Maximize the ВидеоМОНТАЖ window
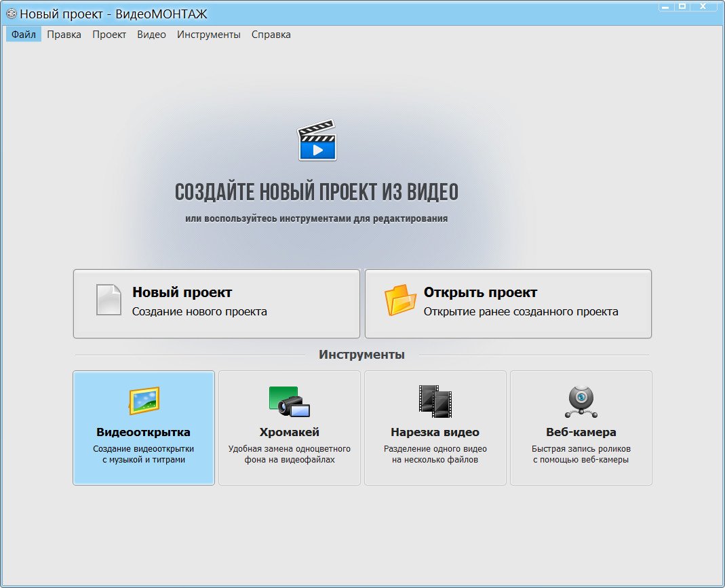 (x=682, y=6)
